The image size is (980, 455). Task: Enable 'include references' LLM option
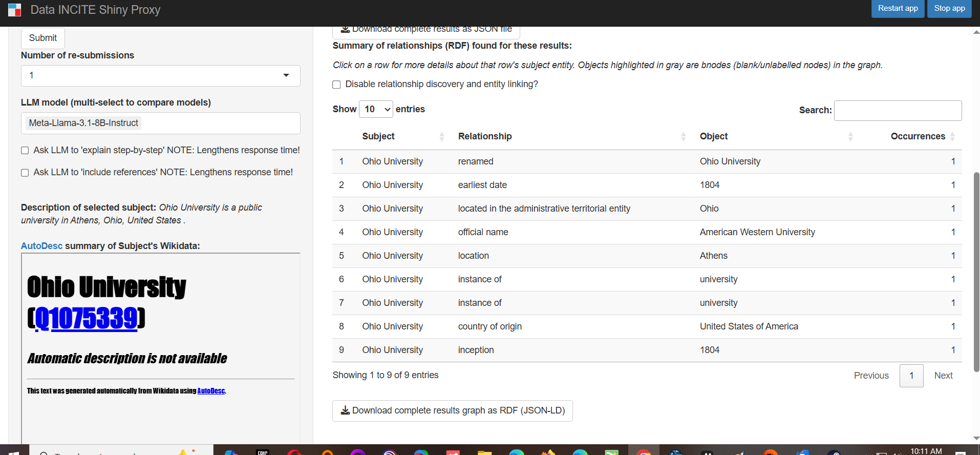25,173
